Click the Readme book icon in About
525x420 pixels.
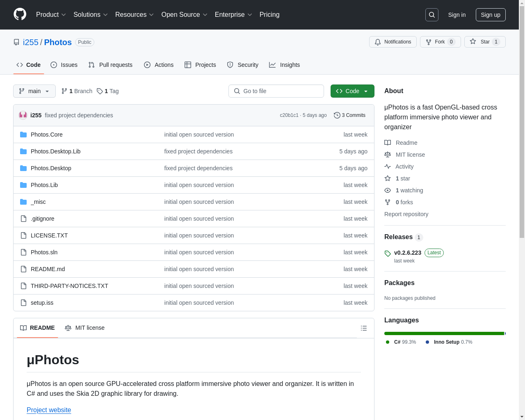[x=388, y=143]
